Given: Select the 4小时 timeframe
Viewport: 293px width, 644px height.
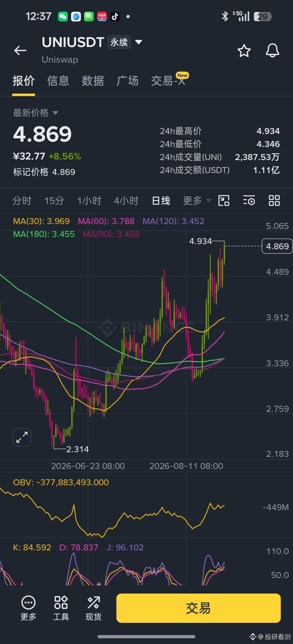Looking at the screenshot, I should click(126, 201).
